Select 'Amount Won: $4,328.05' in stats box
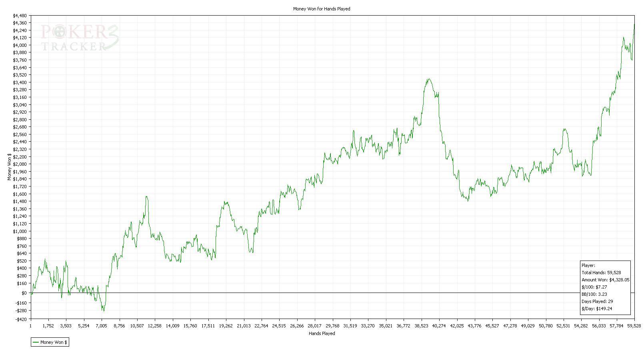 pos(605,280)
